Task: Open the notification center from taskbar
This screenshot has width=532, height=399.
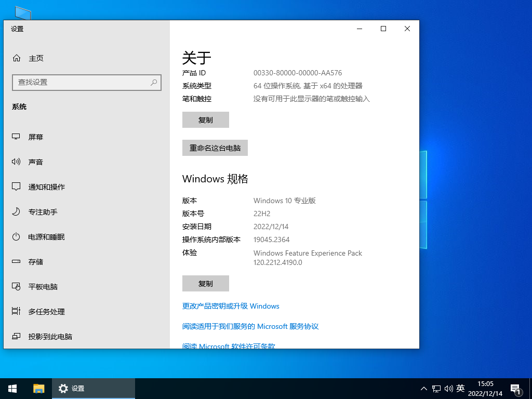Action: (515, 388)
